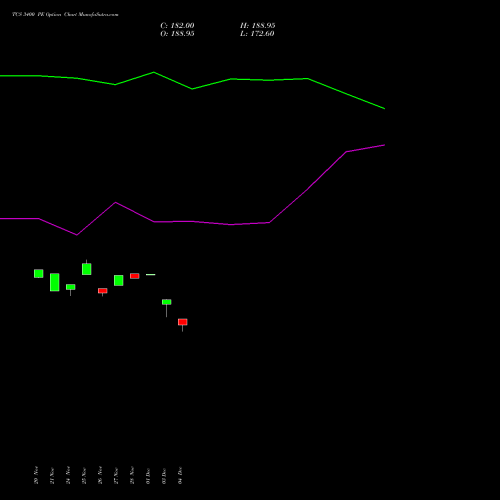Image resolution: width=500 pixels, height=500 pixels.
Task: Click the 28 Nov date label
Action: [132, 475]
